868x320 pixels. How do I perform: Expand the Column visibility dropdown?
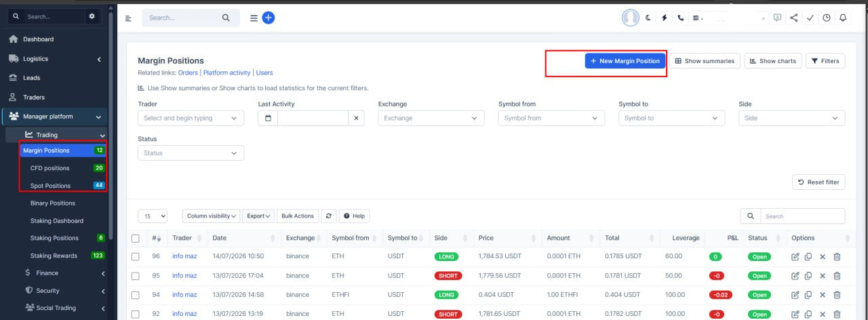coord(212,216)
